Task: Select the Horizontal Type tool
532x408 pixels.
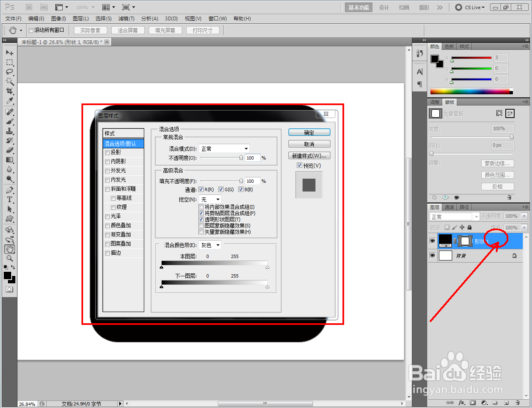Action: 10,200
